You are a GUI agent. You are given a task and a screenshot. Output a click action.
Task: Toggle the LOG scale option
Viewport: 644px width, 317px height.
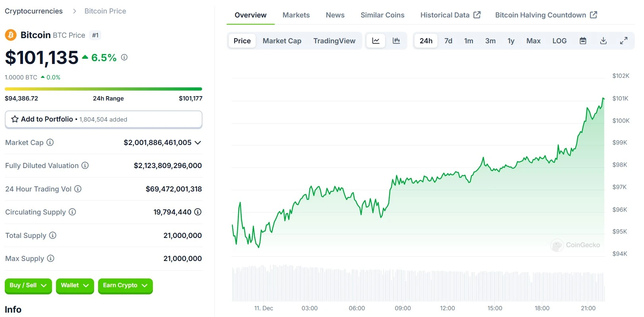pyautogui.click(x=559, y=41)
